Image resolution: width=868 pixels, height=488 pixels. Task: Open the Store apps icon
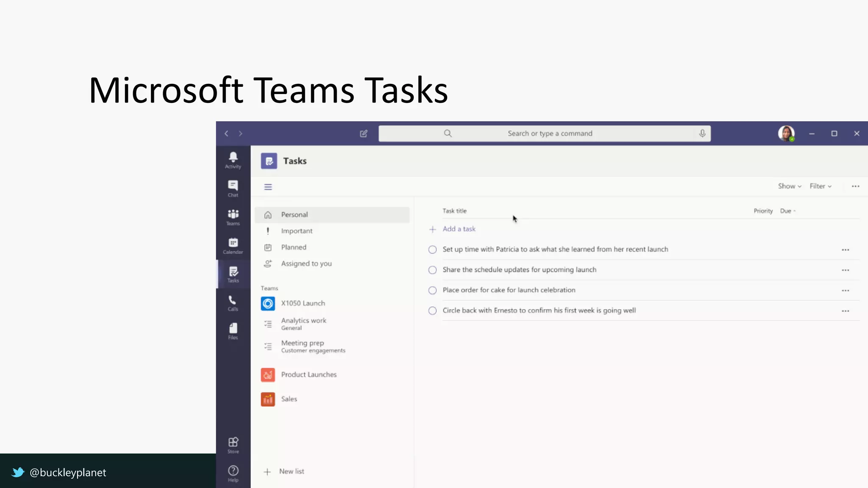pyautogui.click(x=233, y=445)
